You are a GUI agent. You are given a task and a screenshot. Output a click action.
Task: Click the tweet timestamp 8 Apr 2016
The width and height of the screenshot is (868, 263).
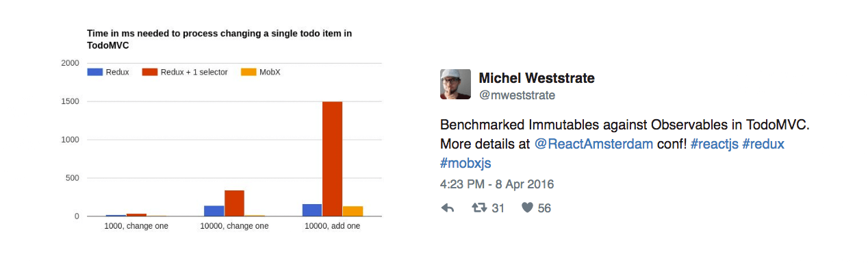point(496,184)
